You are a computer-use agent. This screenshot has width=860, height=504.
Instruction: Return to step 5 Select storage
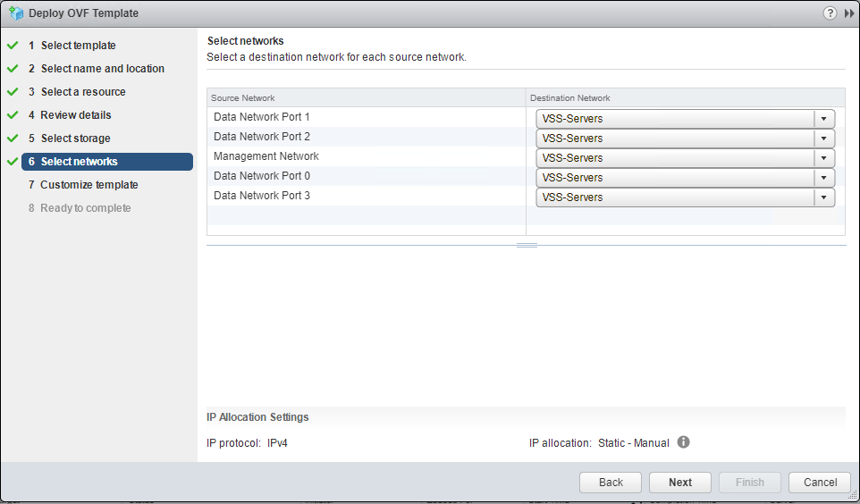(x=75, y=139)
